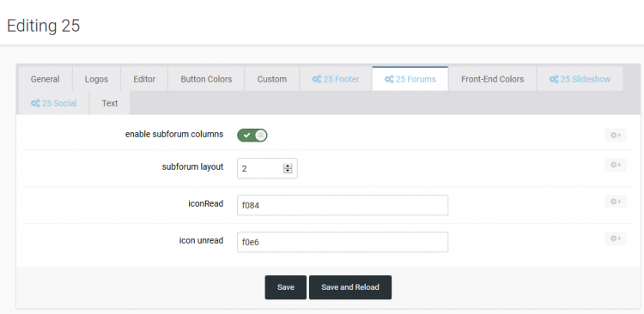Select the Editor tab
Screen dimensions: 644x314
[144, 79]
